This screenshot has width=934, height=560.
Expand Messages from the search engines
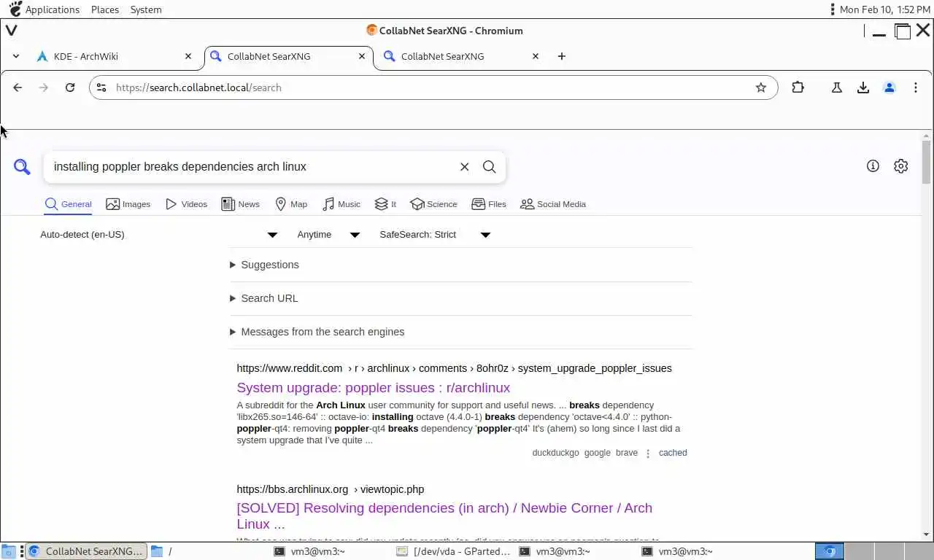[x=317, y=332]
